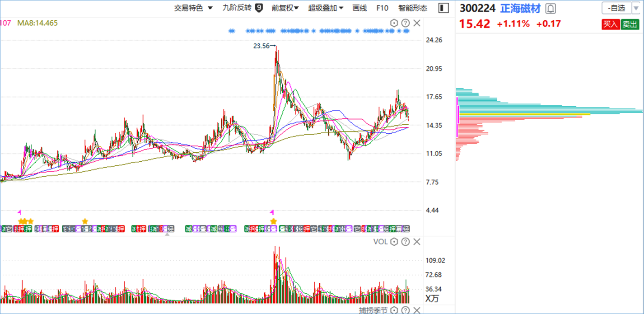The width and height of the screenshot is (644, 314).
Task: Open main chart indicator settings hexagon icon
Action: point(394,23)
